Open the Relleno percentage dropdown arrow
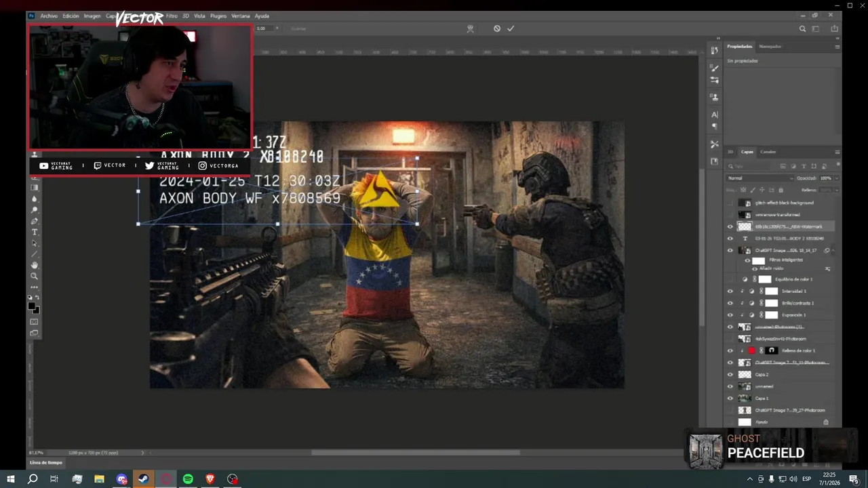 tap(836, 190)
